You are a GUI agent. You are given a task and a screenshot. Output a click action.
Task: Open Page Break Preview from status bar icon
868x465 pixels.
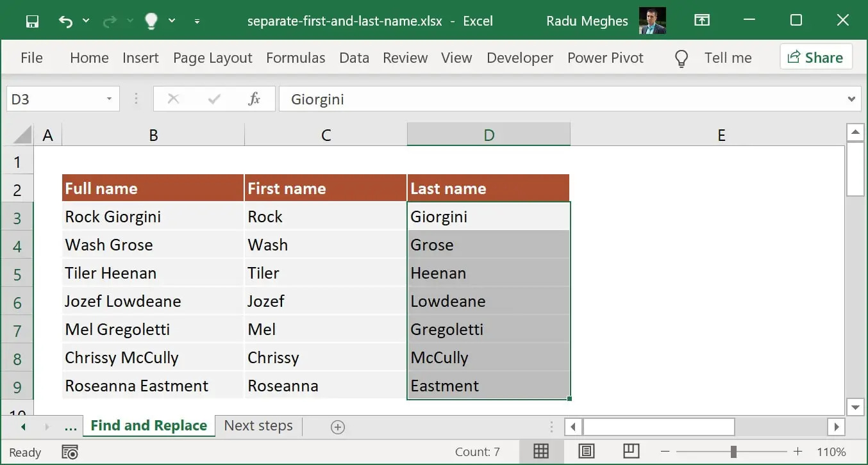tap(631, 451)
